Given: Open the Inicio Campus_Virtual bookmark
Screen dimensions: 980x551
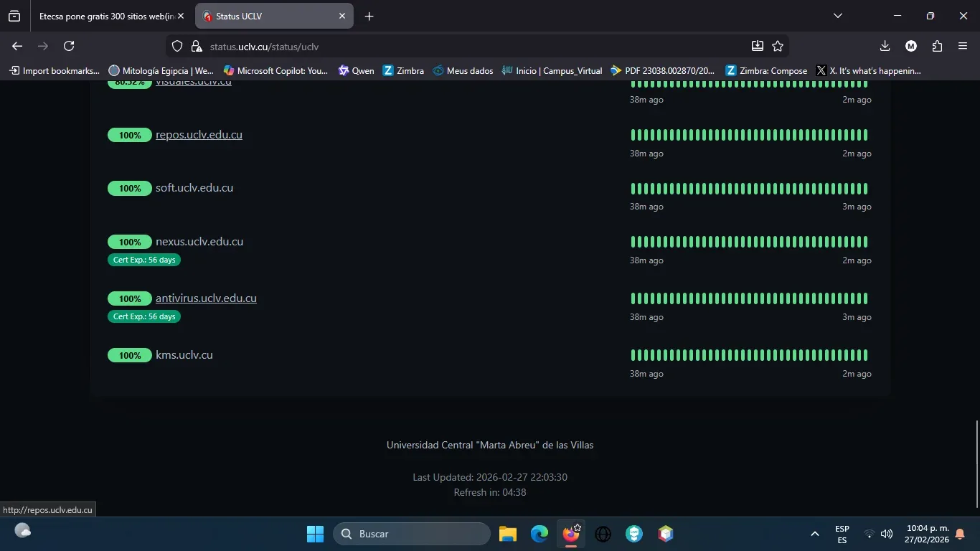Looking at the screenshot, I should pos(552,70).
